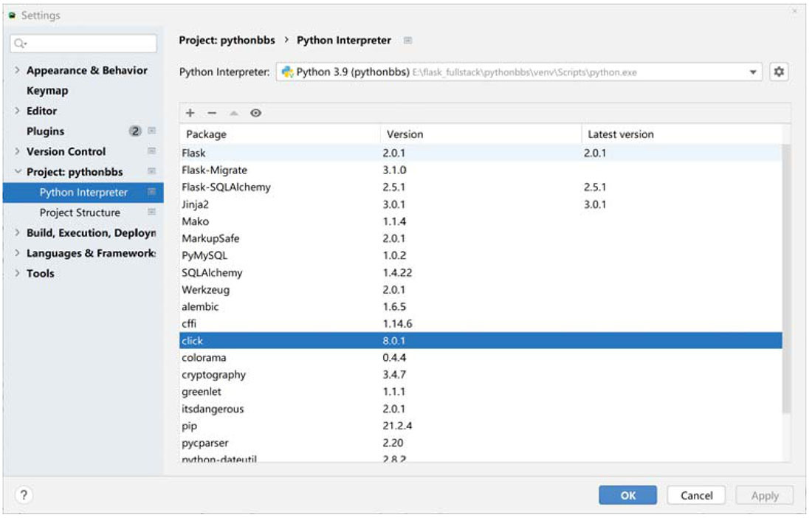Select the cffi package row
The width and height of the screenshot is (812, 518).
coord(481,324)
